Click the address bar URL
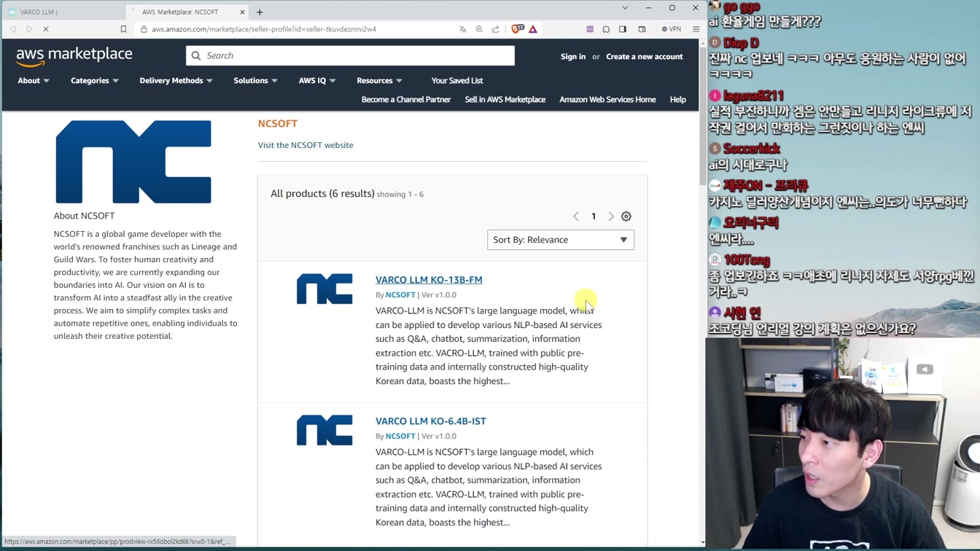Viewport: 980px width, 551px height. tap(264, 29)
